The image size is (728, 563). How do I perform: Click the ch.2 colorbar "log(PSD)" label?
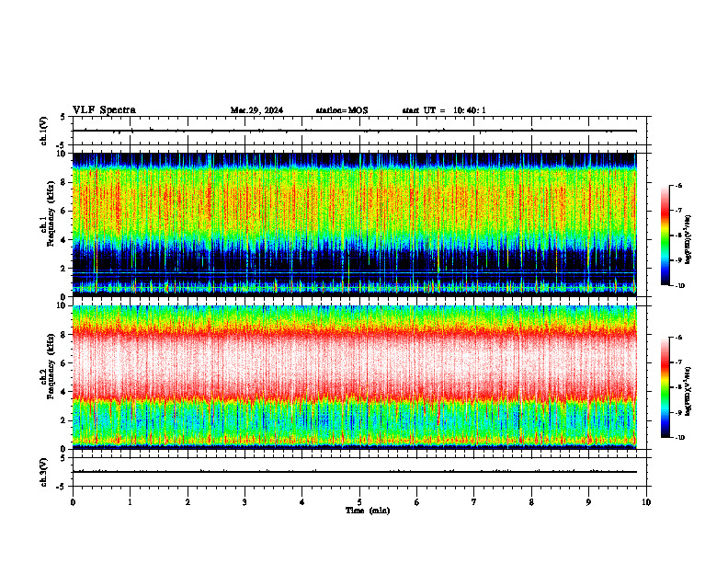[x=688, y=391]
